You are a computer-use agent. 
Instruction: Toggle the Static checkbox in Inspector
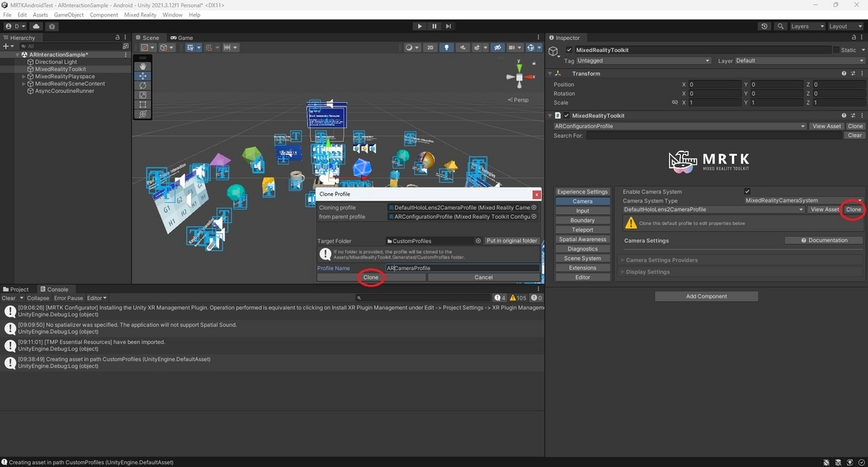[x=836, y=50]
